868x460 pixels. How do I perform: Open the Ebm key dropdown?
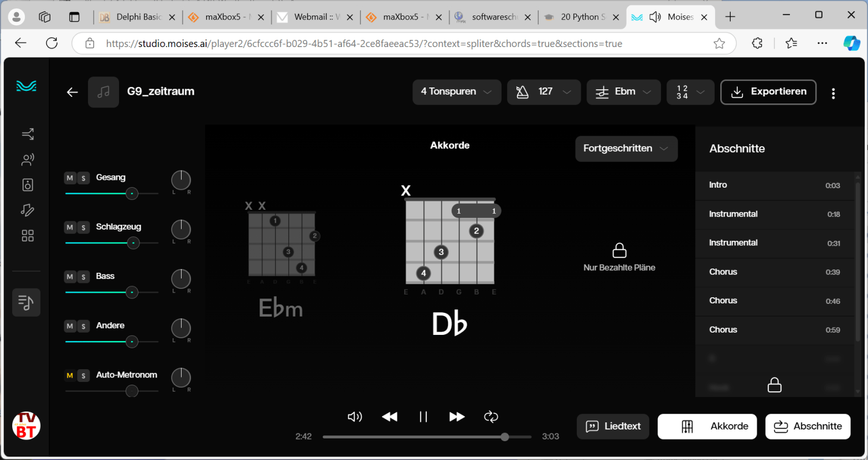tap(623, 92)
